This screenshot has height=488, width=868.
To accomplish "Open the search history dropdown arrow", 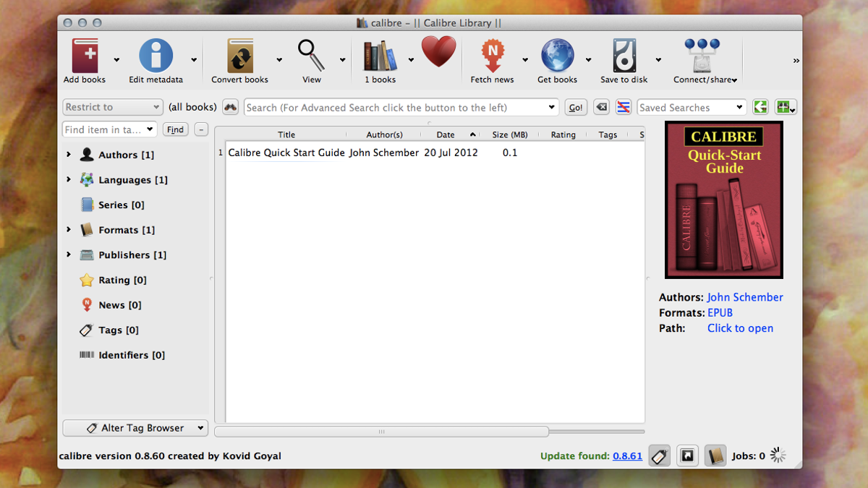I will 553,108.
